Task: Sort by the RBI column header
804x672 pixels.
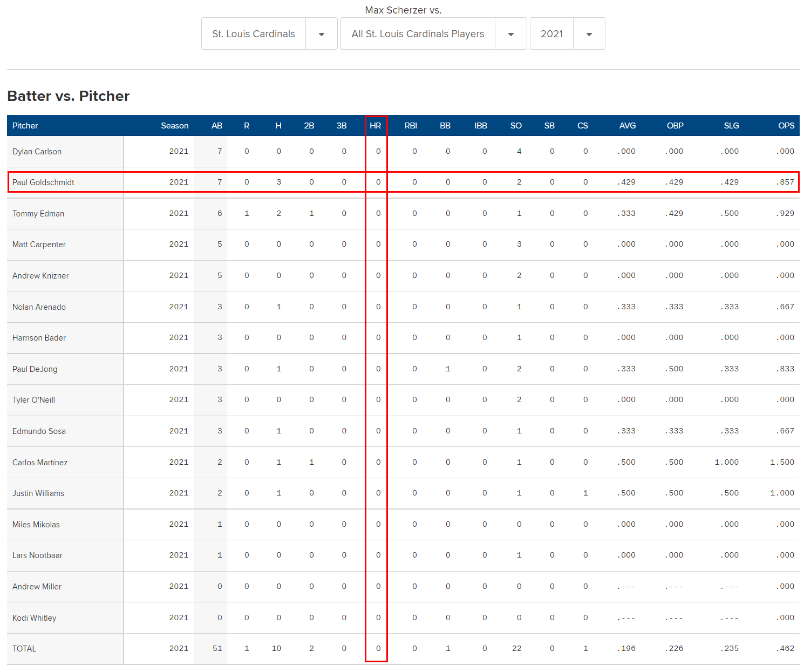Action: 411,125
